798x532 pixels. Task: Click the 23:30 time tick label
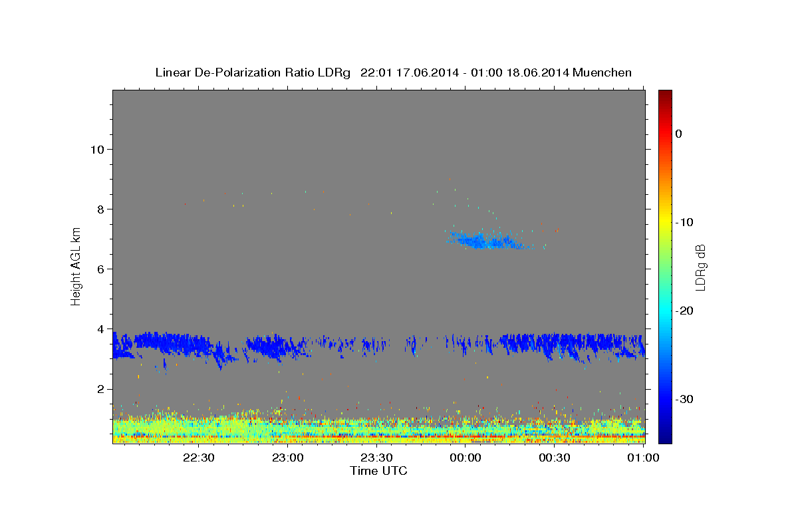click(376, 458)
